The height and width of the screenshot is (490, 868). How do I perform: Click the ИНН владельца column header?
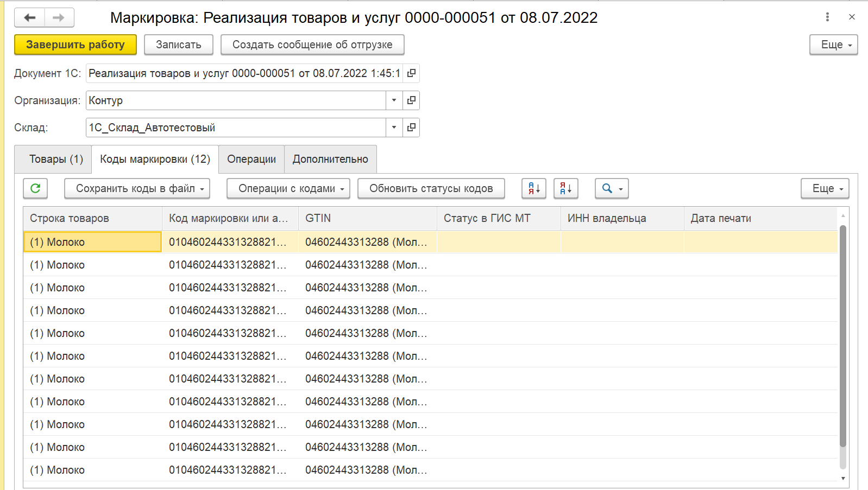(622, 218)
